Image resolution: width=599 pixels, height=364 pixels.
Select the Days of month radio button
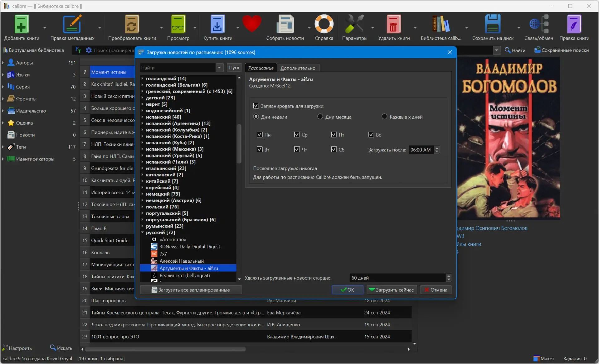coord(320,117)
